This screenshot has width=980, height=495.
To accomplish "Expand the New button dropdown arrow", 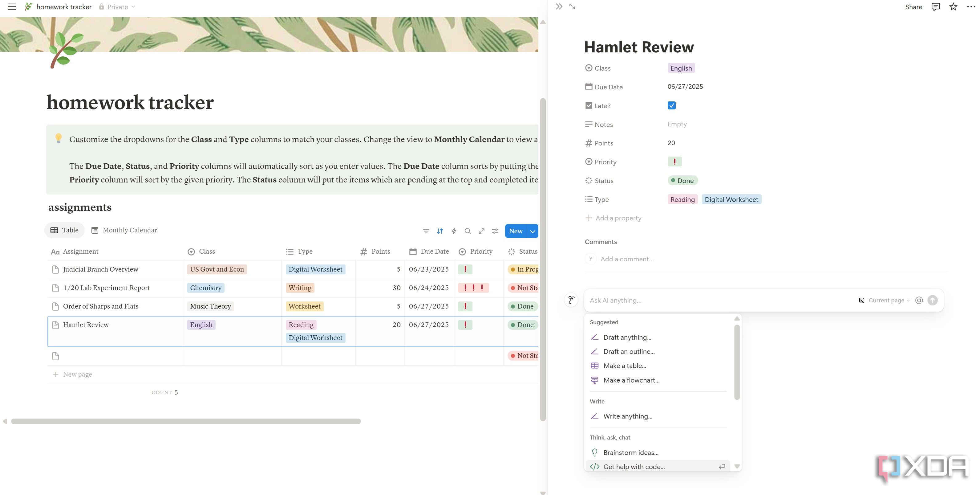I will pos(533,231).
